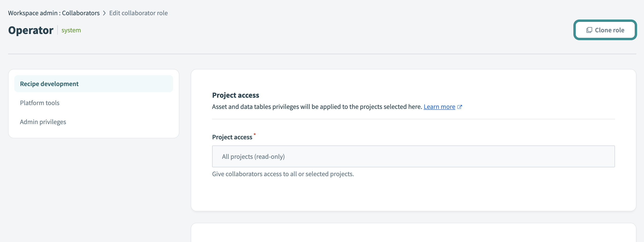Screen dimensions: 644x242
Task: Click the partially visible card below Project access
Action: click(x=413, y=232)
